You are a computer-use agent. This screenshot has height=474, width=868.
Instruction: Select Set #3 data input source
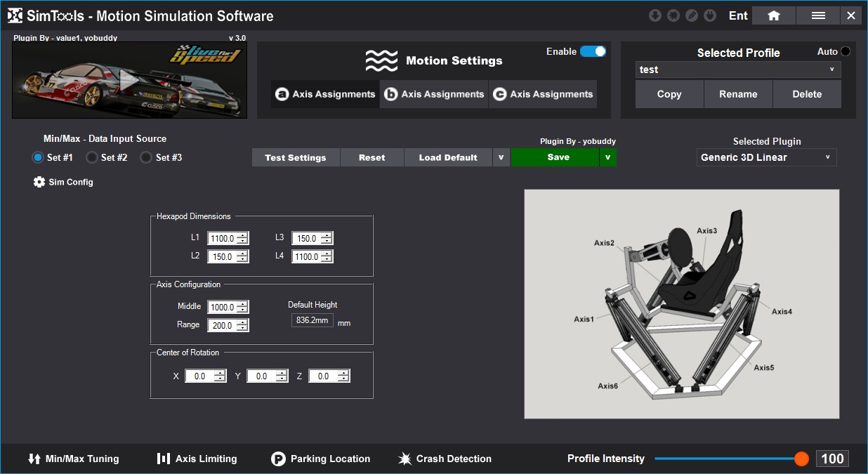(x=146, y=157)
